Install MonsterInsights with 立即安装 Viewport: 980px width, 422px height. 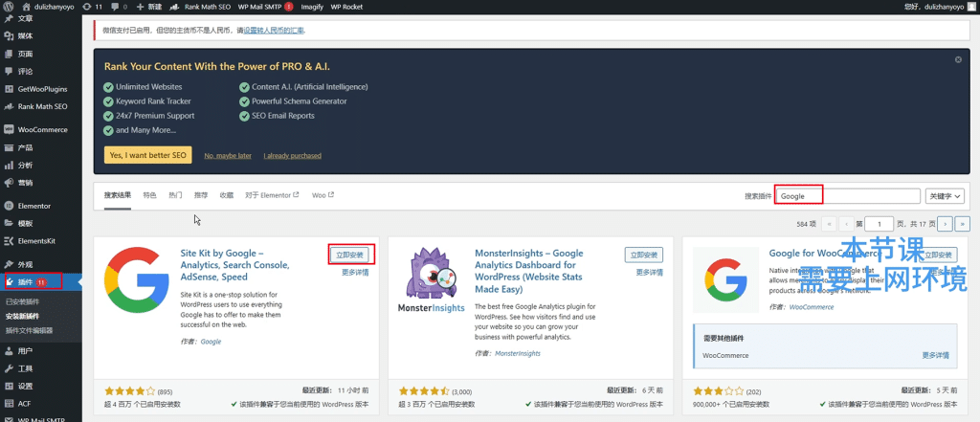pyautogui.click(x=644, y=255)
